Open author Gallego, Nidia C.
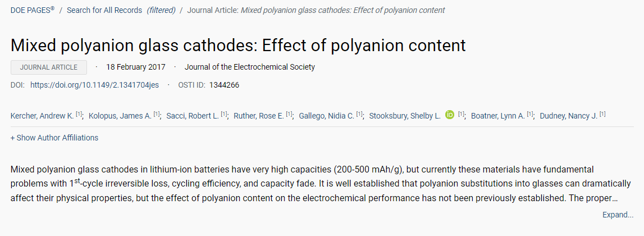Screen dimensions: 644x236 pyautogui.click(x=327, y=116)
